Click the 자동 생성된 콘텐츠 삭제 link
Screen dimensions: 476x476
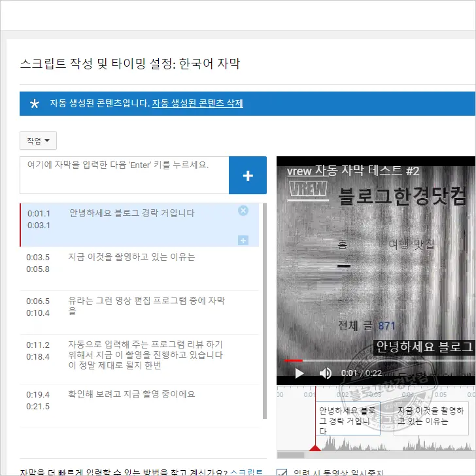(x=197, y=103)
